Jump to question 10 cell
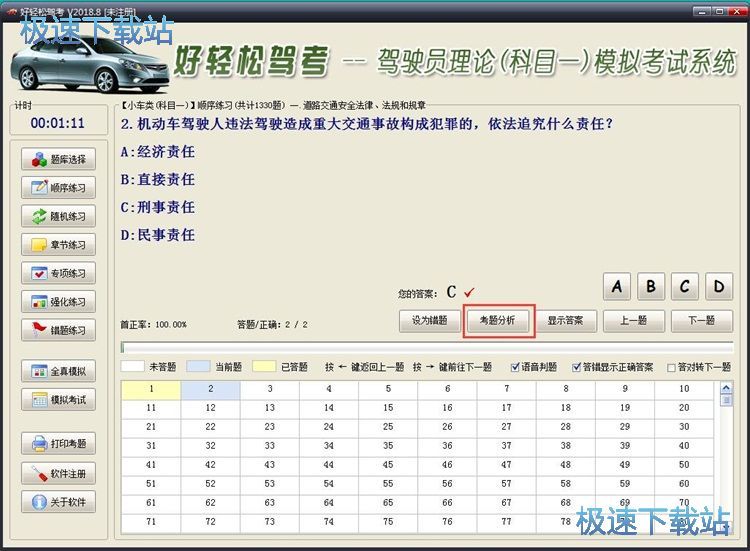 pos(684,389)
